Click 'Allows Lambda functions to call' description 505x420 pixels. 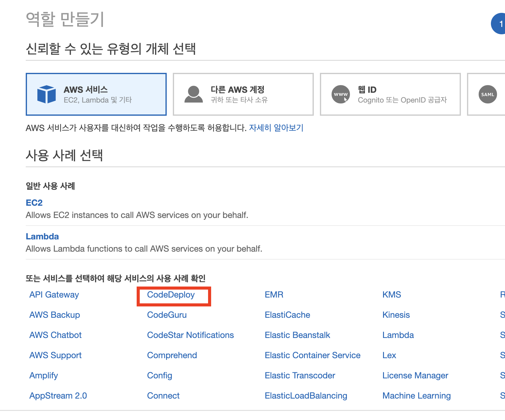(x=144, y=249)
